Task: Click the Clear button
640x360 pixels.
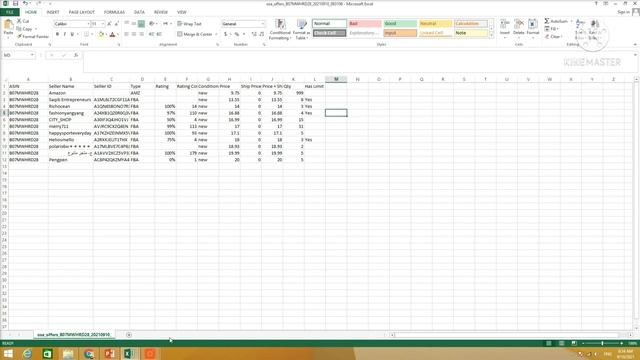Action: (x=553, y=37)
